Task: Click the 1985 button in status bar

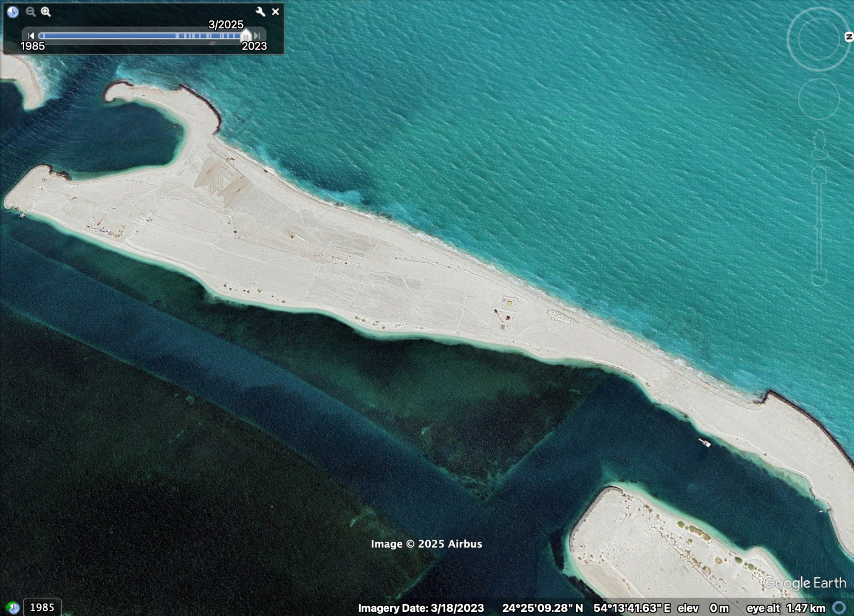Action: (42, 607)
